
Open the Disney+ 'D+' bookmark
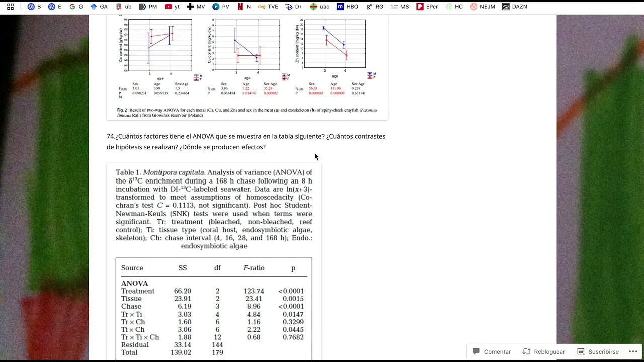click(x=294, y=7)
